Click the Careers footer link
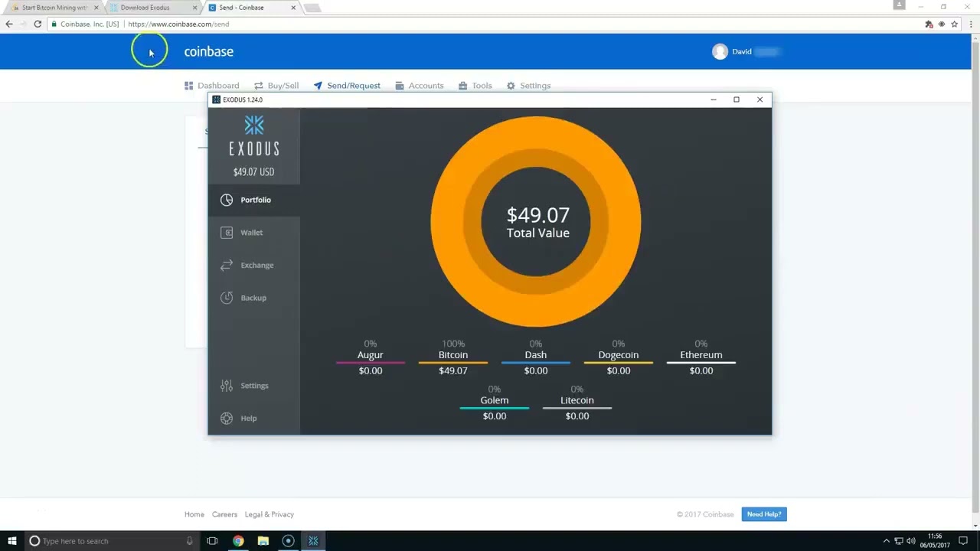 point(224,514)
